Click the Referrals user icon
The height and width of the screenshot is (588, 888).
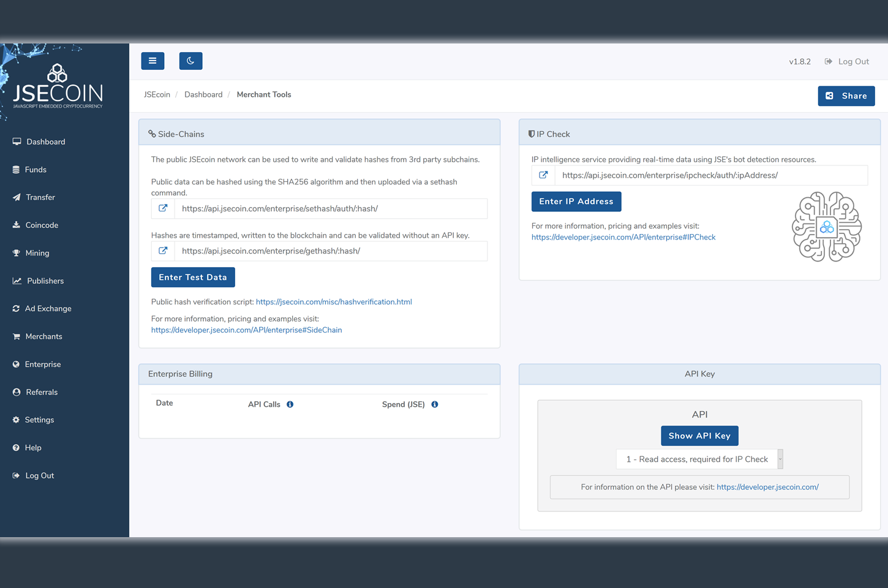tap(17, 392)
